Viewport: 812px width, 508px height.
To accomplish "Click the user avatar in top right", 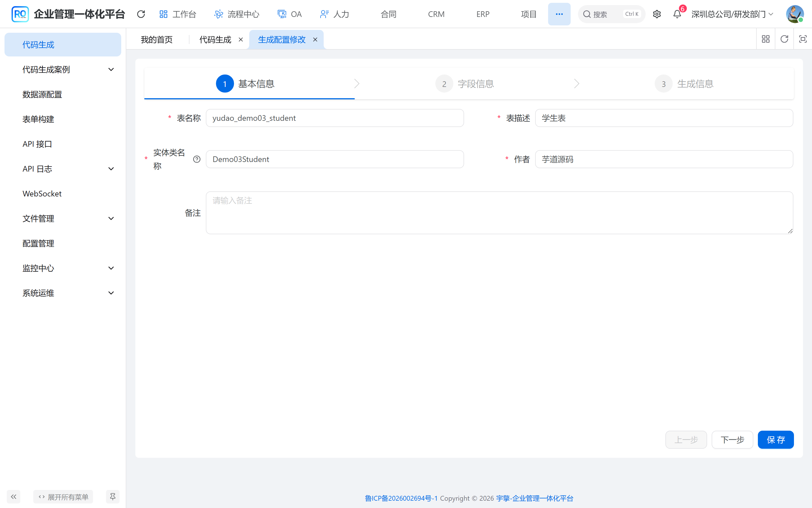I will pos(795,14).
